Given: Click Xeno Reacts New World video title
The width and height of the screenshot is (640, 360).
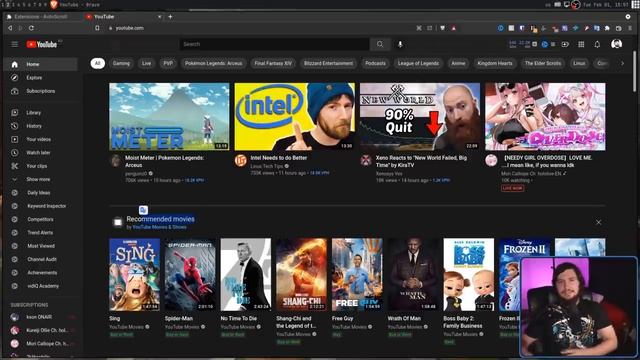Looking at the screenshot, I should (421, 161).
